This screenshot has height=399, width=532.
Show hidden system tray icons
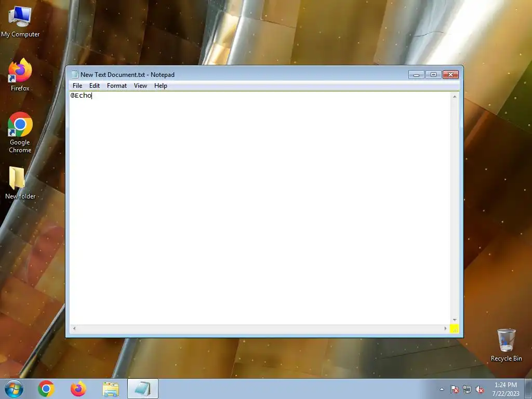[x=442, y=389]
